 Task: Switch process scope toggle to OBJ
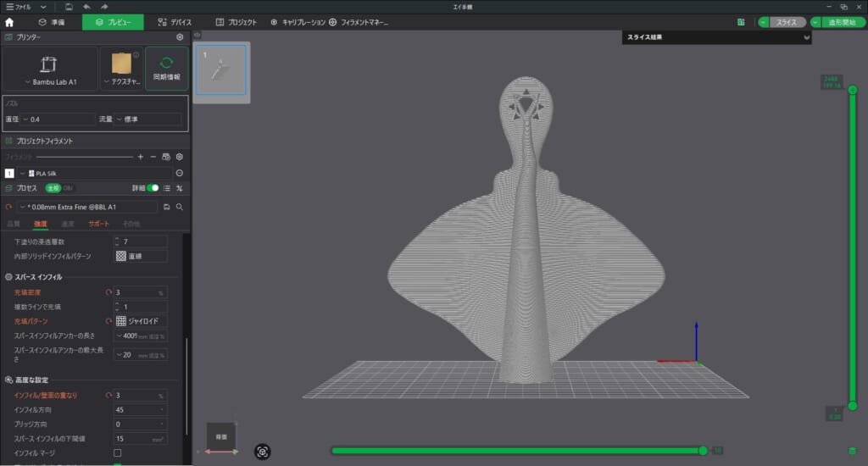(x=68, y=188)
